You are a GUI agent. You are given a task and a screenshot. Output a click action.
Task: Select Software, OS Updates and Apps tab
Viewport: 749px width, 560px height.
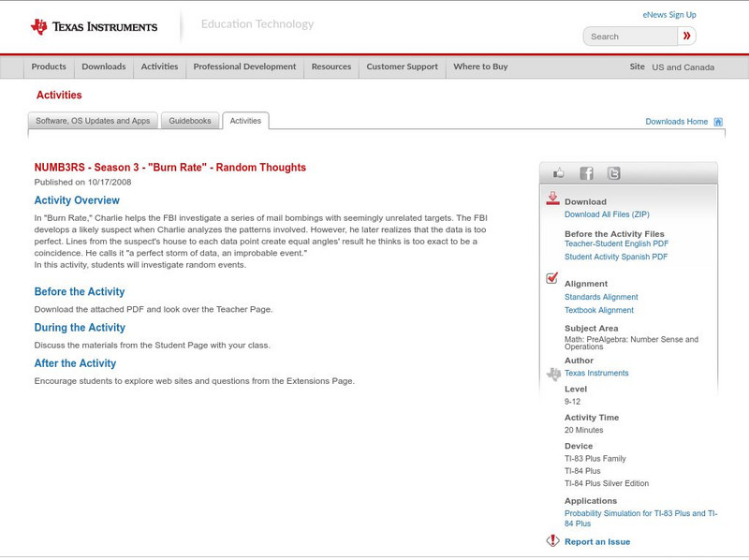coord(93,121)
